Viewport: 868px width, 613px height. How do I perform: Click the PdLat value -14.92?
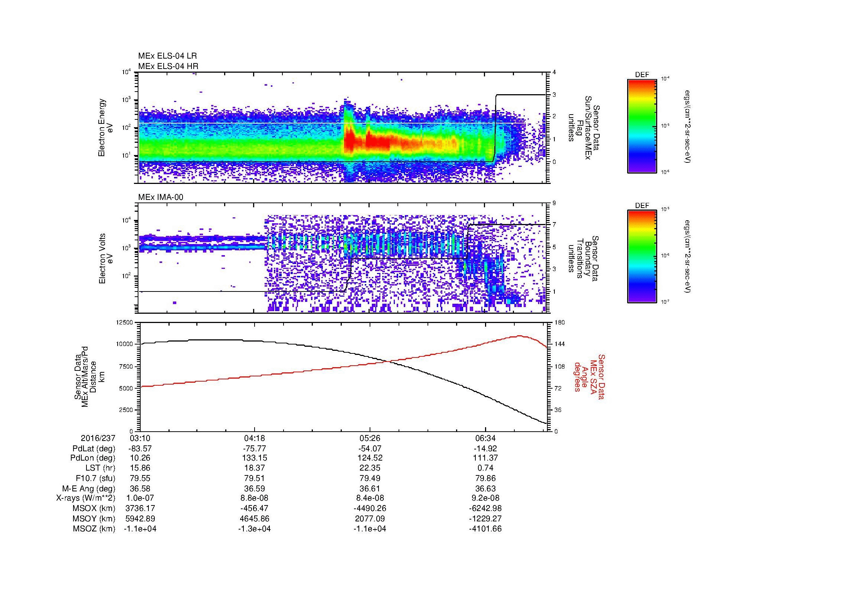click(485, 449)
